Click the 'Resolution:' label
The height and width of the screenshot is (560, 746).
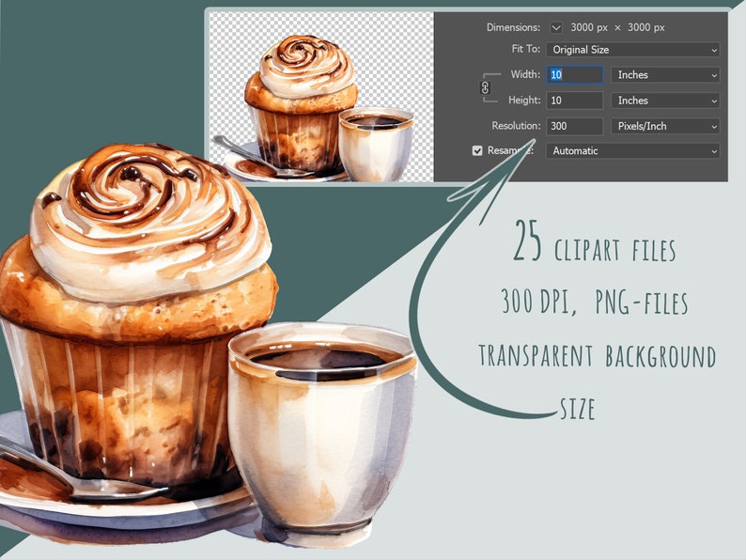pyautogui.click(x=516, y=126)
